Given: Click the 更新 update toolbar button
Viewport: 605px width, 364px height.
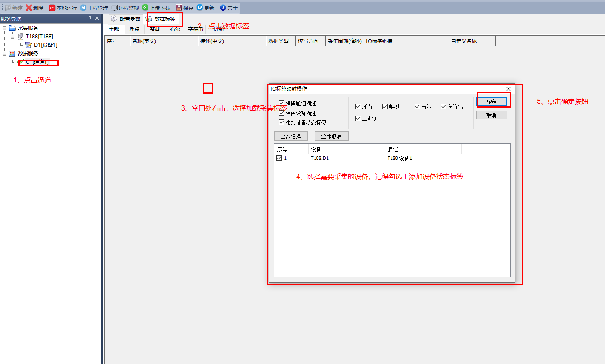Looking at the screenshot, I should [206, 8].
